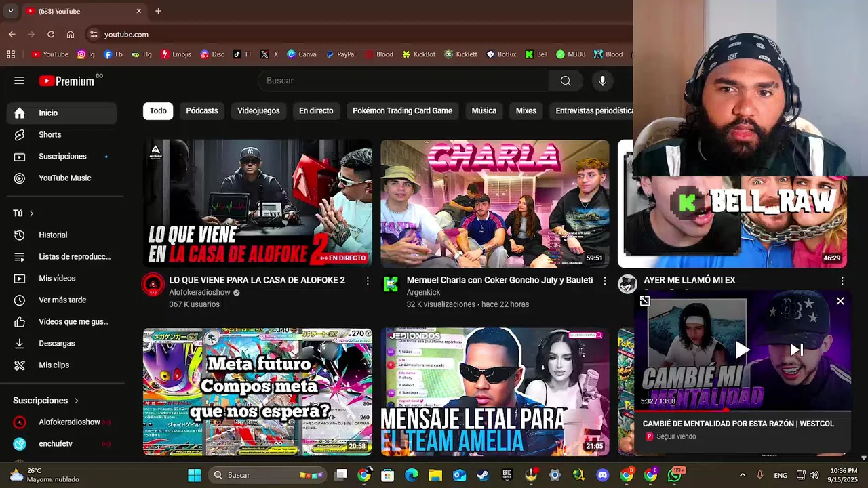Open WhatsApp from the taskbar
Screen dimensions: 868x488
pos(675,475)
